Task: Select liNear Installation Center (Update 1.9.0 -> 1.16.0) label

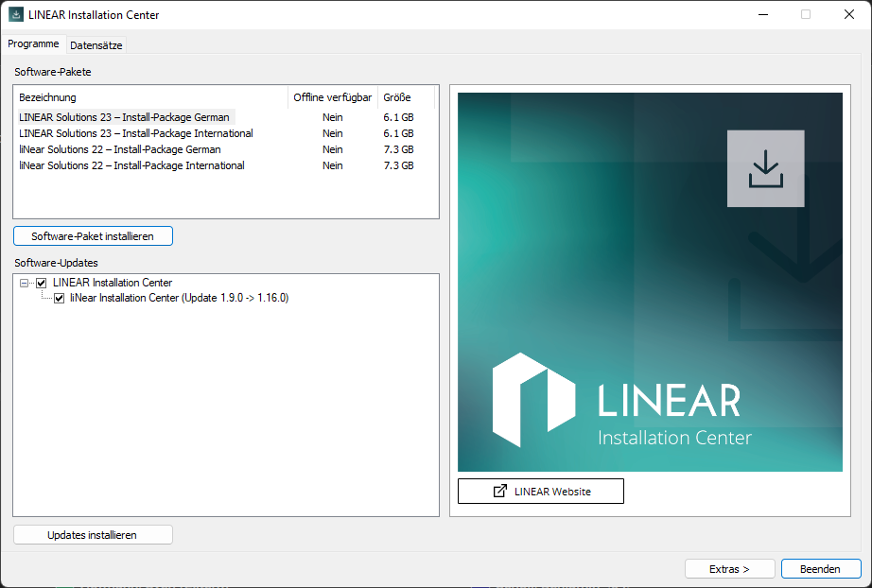Action: tap(179, 298)
